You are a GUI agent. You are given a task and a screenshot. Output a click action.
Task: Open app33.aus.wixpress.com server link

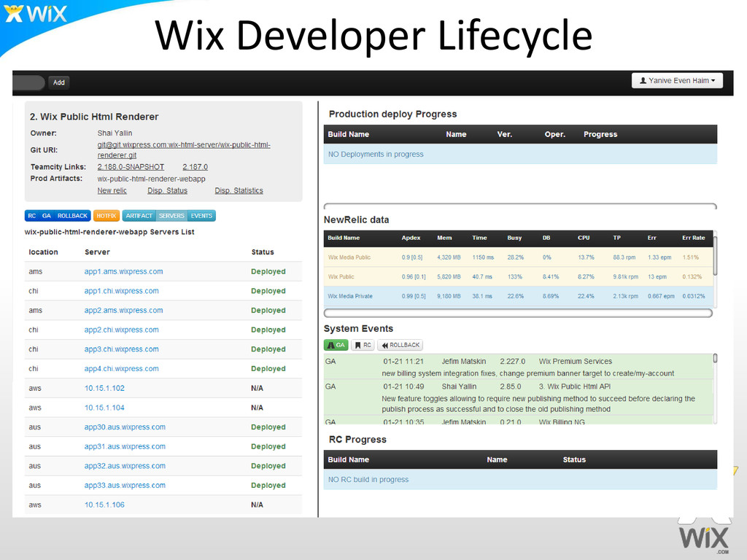(x=125, y=485)
